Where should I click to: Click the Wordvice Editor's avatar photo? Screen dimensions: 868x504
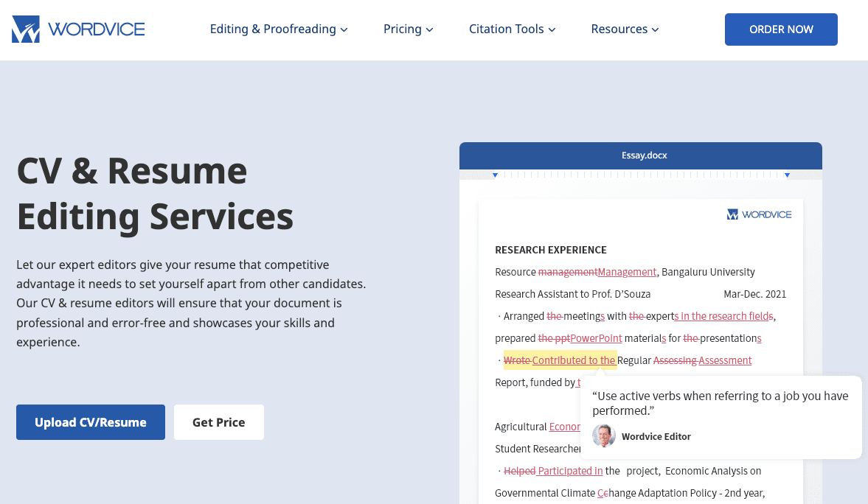[x=603, y=436]
